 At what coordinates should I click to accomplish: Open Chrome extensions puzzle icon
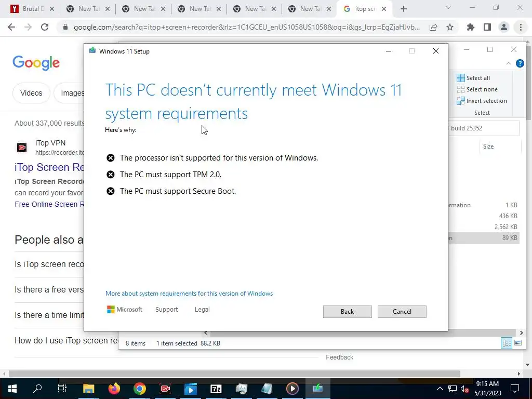coord(470,27)
